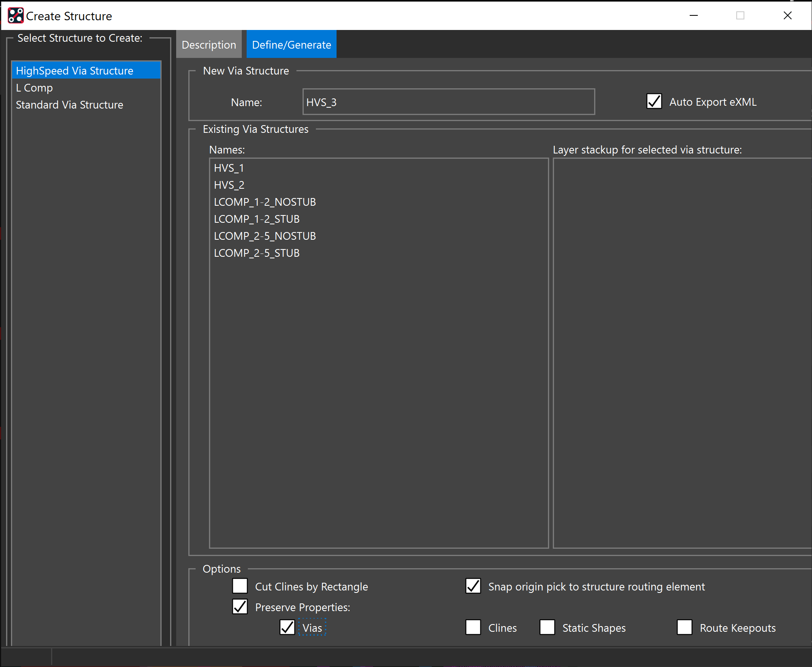
Task: Minimize the Create Structure dialog
Action: point(694,16)
